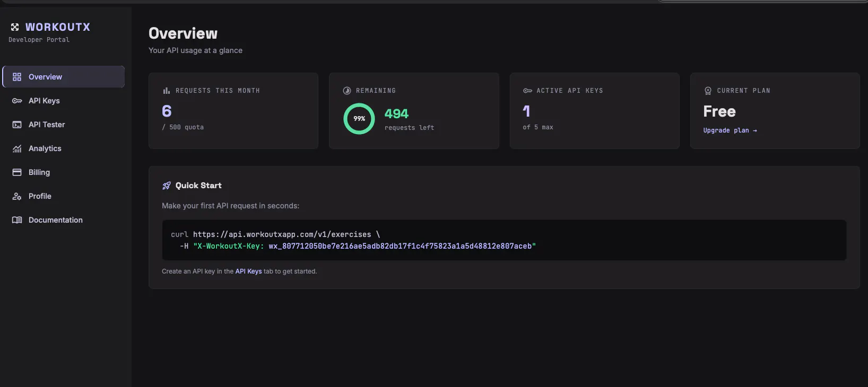Screen dimensions: 868x387
Task: Click the API Tester terminal icon
Action: [x=17, y=125]
